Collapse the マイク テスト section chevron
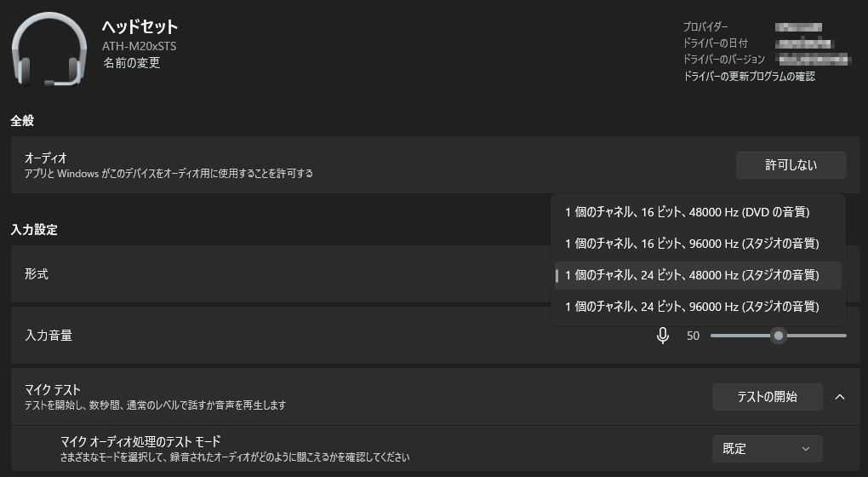The width and height of the screenshot is (868, 477). click(840, 397)
